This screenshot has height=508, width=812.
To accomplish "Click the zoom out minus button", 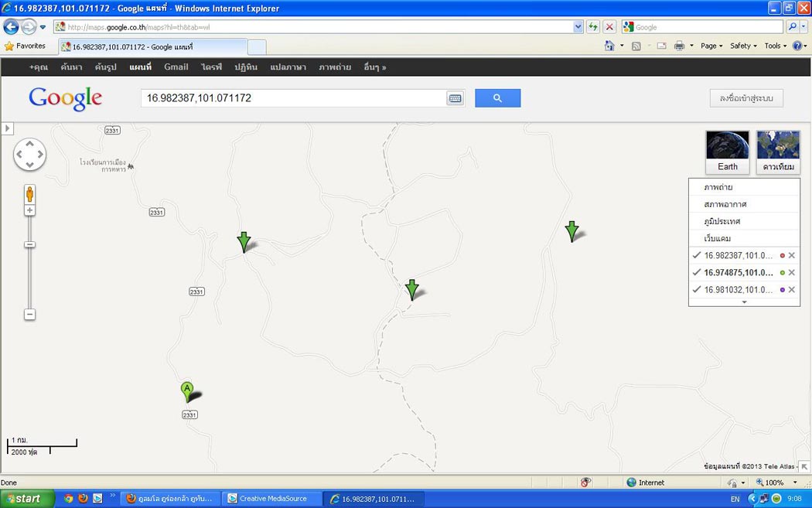I will point(30,315).
